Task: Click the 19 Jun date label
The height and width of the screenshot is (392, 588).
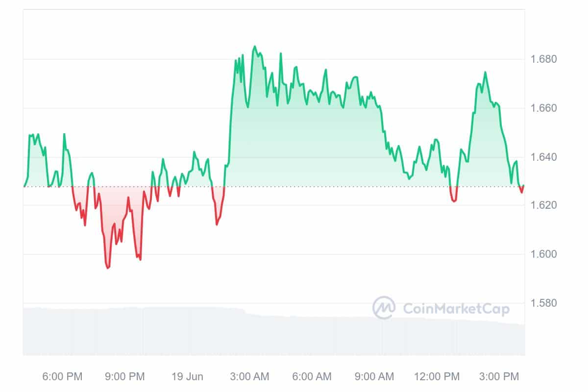Action: coord(187,376)
